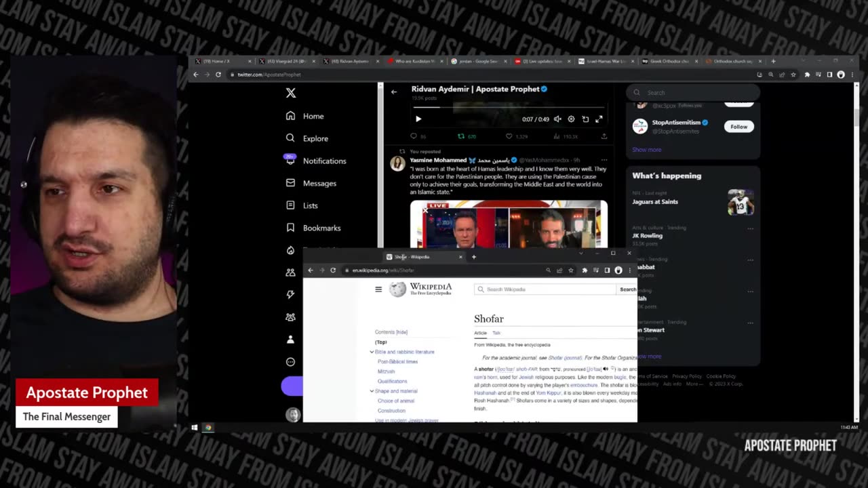Click the Twitter search field
Viewport: 868px width, 488px height.
[693, 93]
